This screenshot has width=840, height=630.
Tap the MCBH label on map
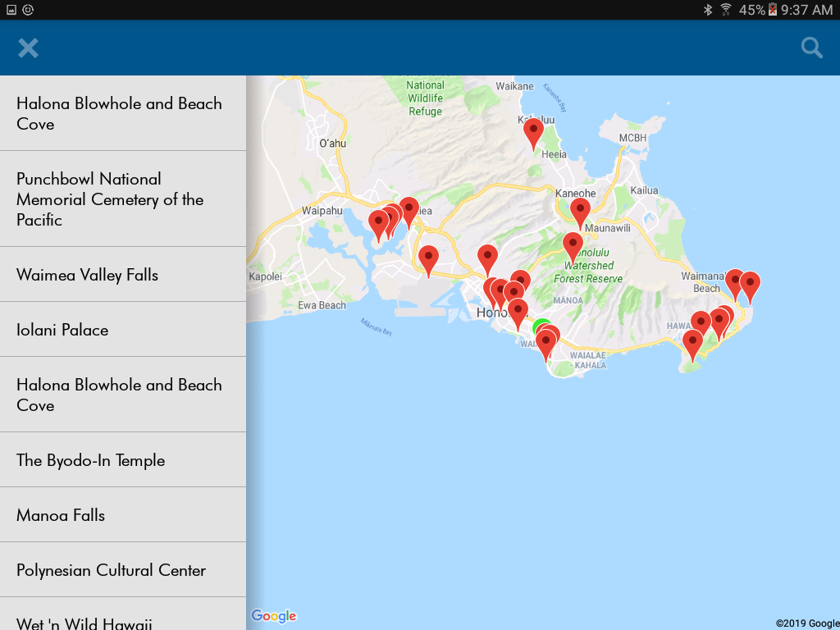[x=632, y=138]
